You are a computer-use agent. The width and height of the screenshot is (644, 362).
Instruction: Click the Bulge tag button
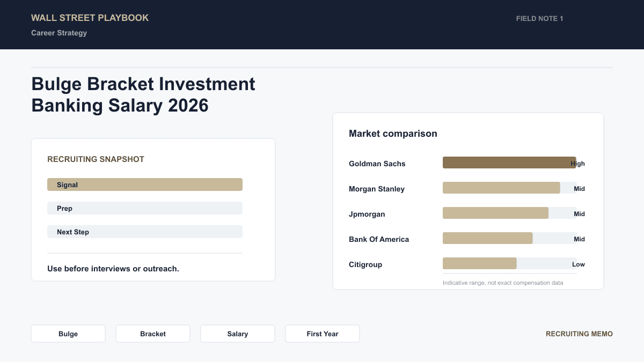click(x=68, y=334)
